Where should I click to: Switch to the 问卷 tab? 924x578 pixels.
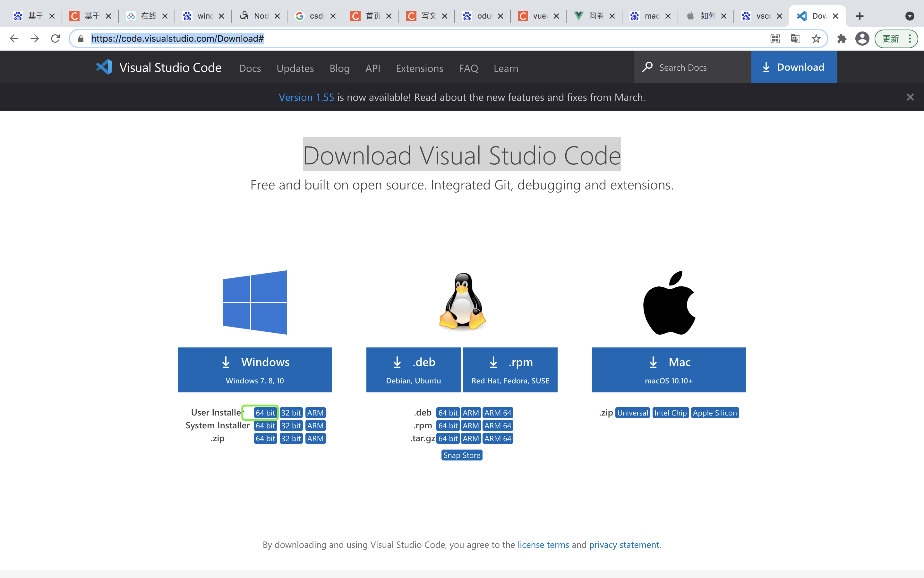(x=595, y=16)
